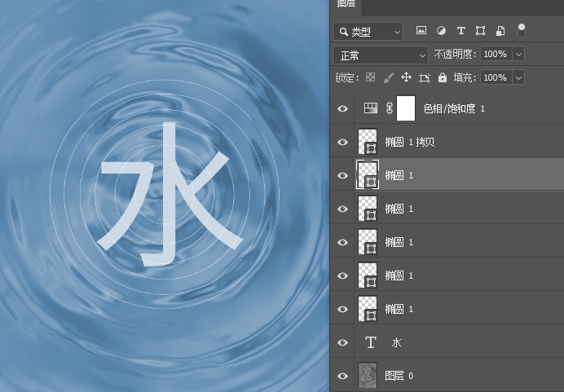
Task: Click the selected 椭圆 1 layer thumbnail
Action: tap(368, 175)
